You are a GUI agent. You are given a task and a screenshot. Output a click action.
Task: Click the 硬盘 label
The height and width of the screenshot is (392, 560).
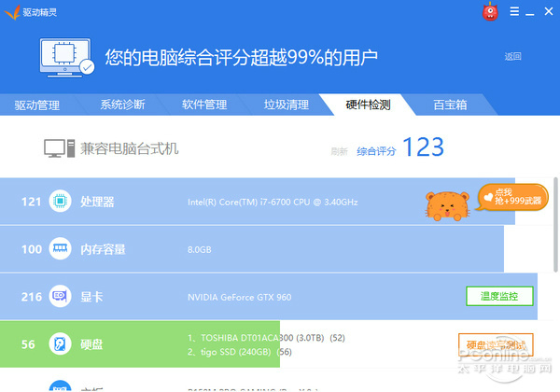click(91, 344)
